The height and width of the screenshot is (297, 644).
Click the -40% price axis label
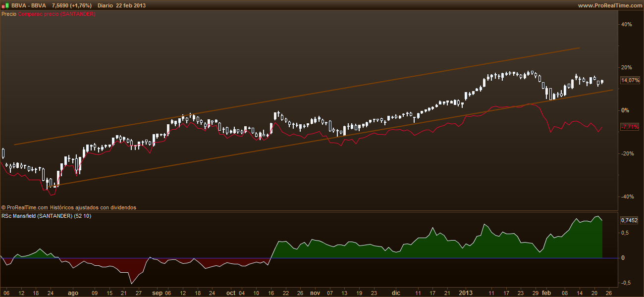pyautogui.click(x=628, y=197)
